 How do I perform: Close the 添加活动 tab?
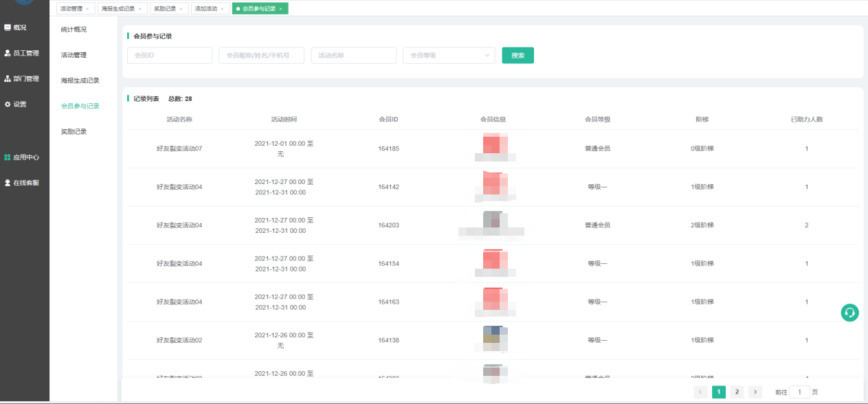pos(222,9)
